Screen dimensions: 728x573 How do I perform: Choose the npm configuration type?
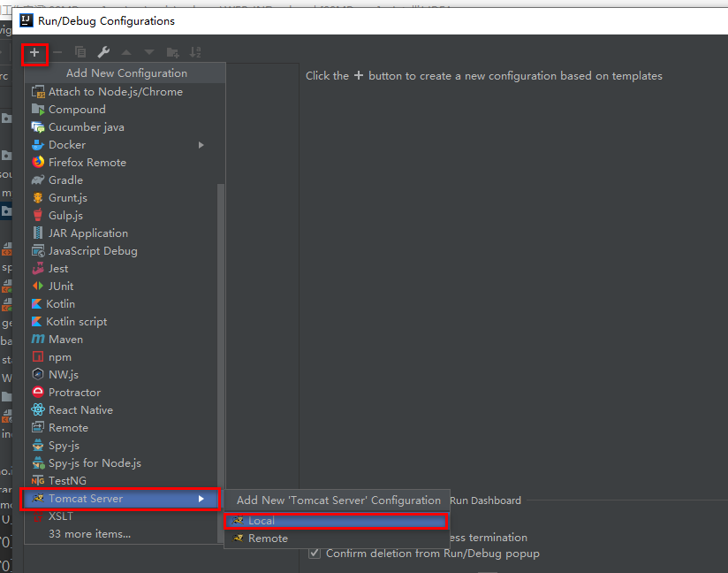pyautogui.click(x=122, y=357)
